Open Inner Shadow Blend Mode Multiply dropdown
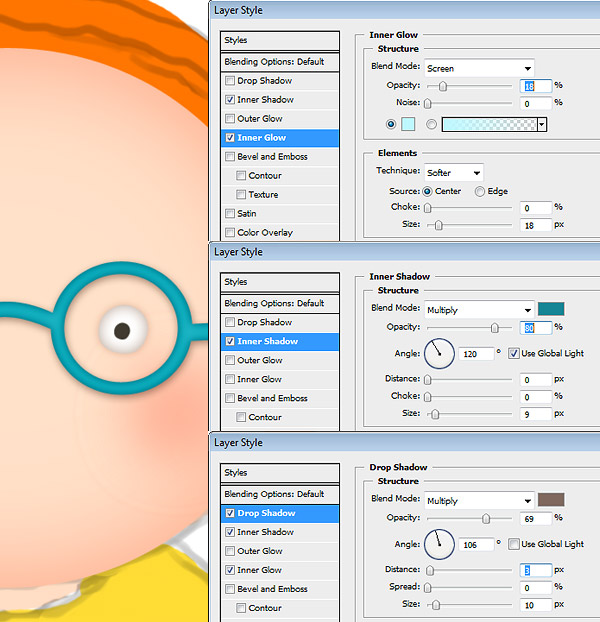The height and width of the screenshot is (622, 600). 479,310
